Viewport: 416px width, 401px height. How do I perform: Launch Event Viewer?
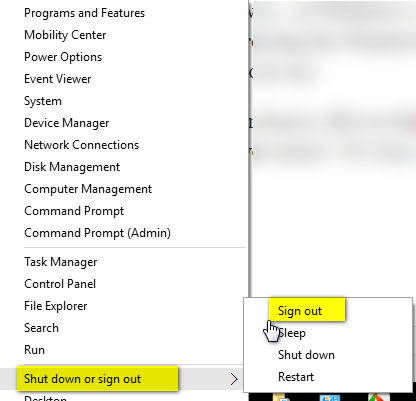tap(57, 79)
